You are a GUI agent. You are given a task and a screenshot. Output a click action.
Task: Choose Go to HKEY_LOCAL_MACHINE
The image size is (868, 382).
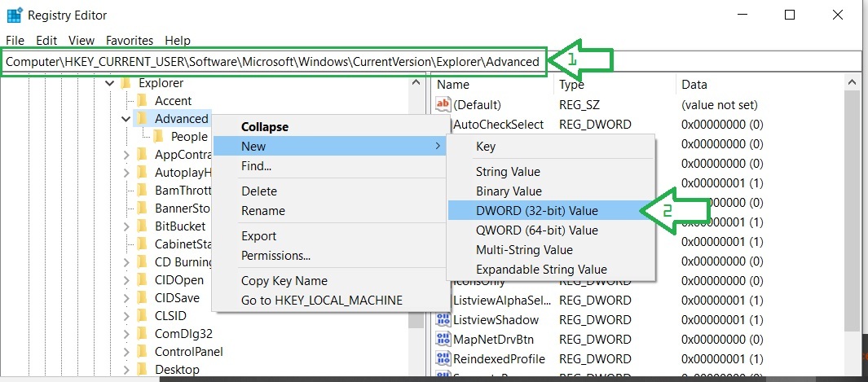point(329,301)
